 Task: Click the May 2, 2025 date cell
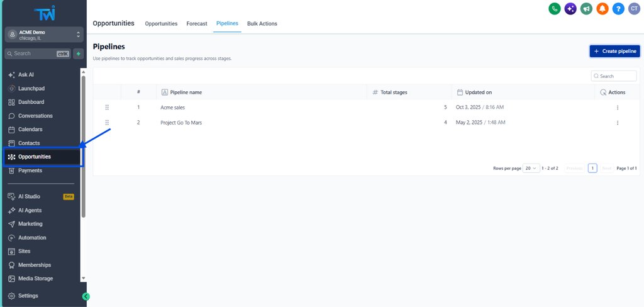[480, 123]
